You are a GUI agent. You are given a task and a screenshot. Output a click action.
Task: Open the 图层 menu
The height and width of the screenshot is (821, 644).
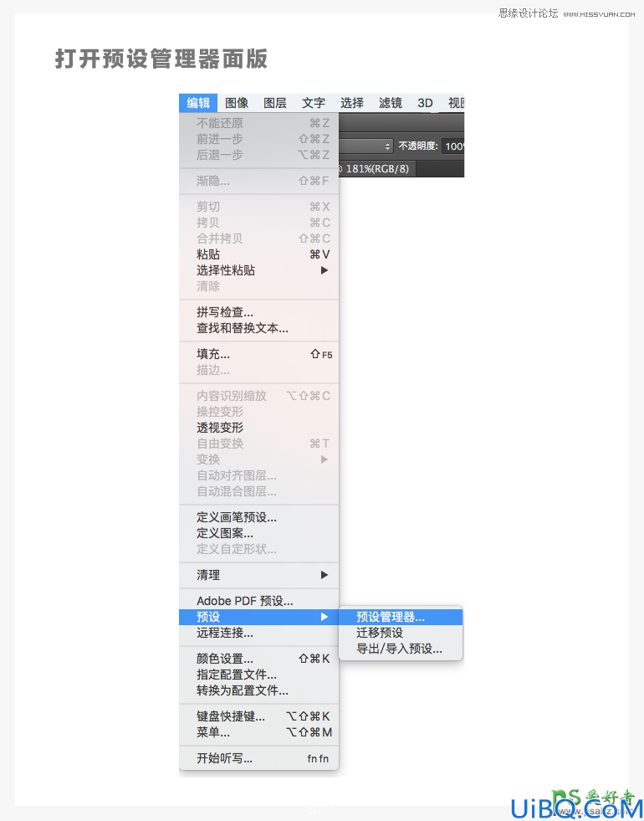275,103
